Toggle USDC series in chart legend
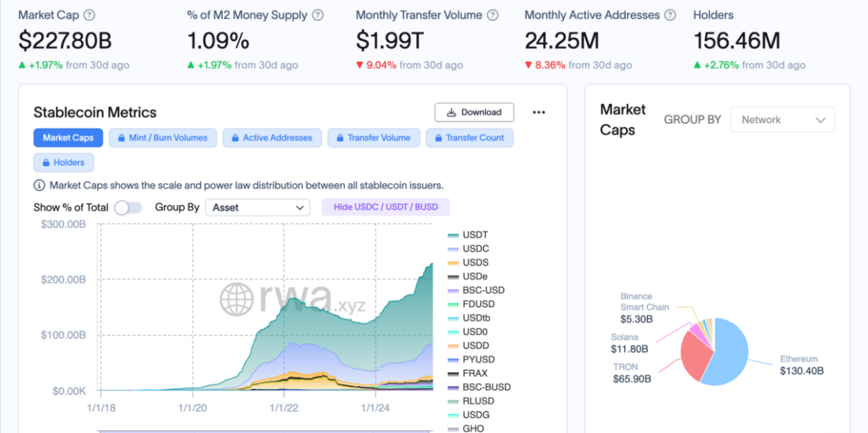 [474, 248]
